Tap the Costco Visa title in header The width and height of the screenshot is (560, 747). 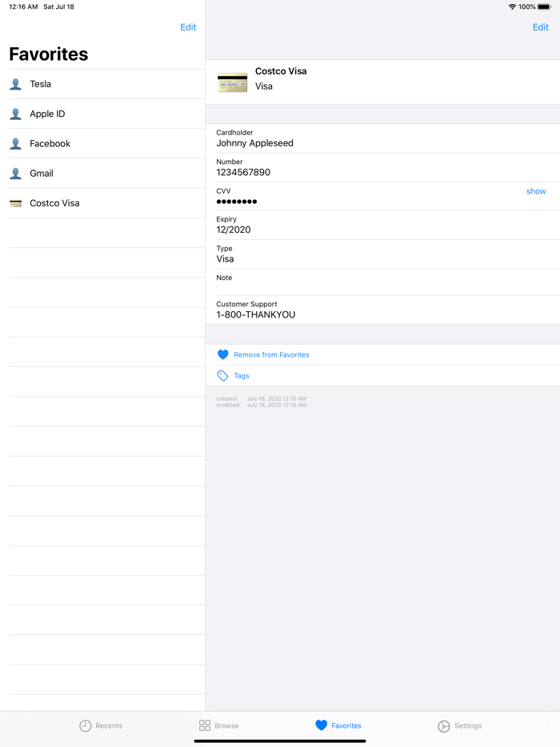pos(281,71)
